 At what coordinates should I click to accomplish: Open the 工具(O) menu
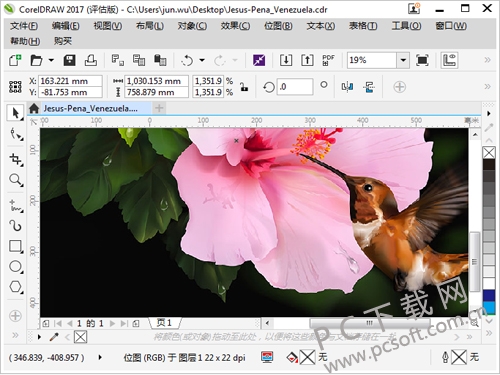pos(406,26)
